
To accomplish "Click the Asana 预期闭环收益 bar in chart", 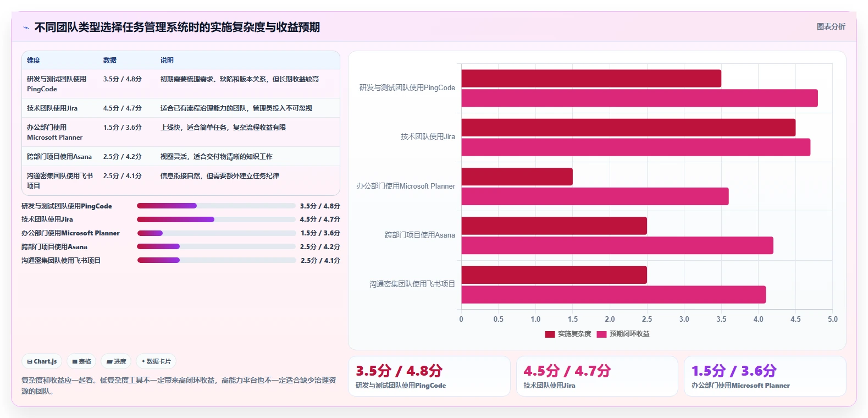I will [617, 245].
